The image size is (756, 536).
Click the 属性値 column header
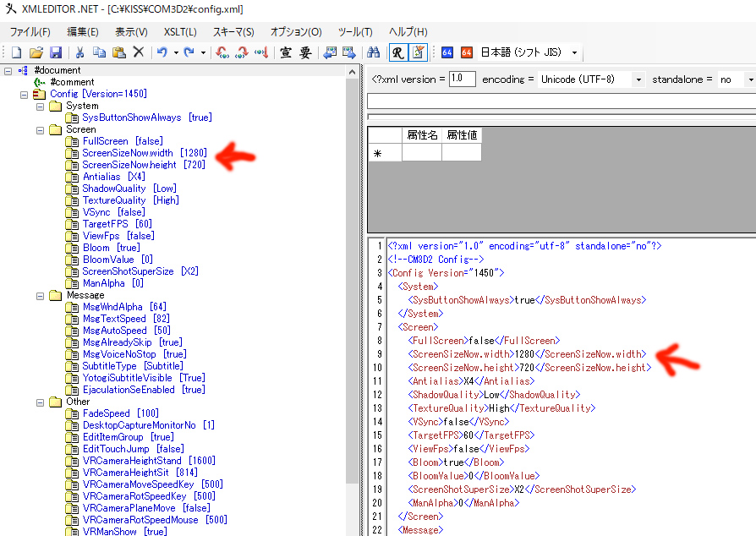[x=462, y=135]
